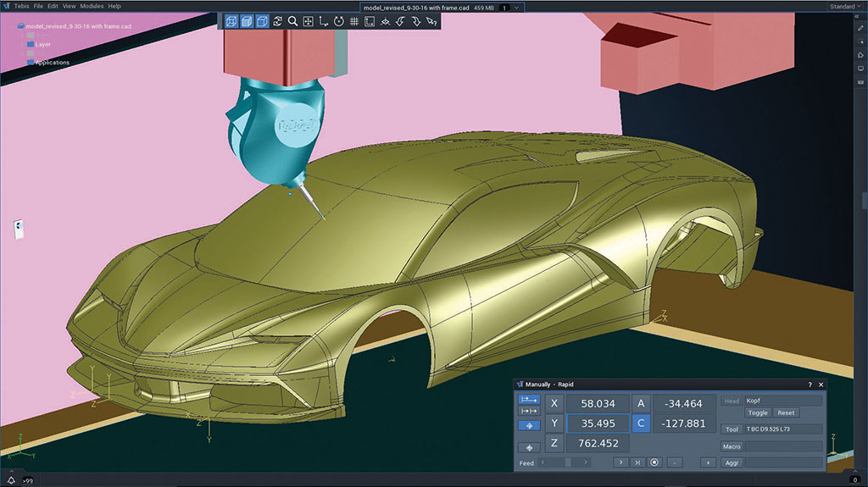Image resolution: width=868 pixels, height=487 pixels.
Task: Open the Standard layout dropdown
Action: point(845,6)
